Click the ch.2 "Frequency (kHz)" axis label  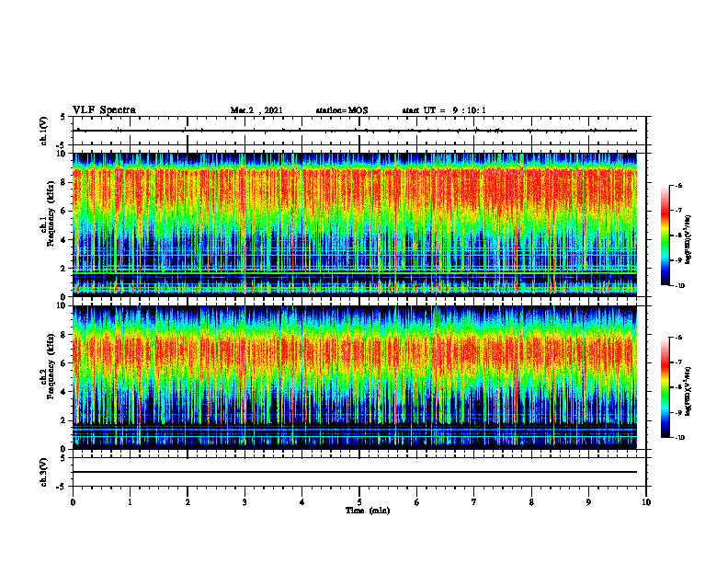51,366
